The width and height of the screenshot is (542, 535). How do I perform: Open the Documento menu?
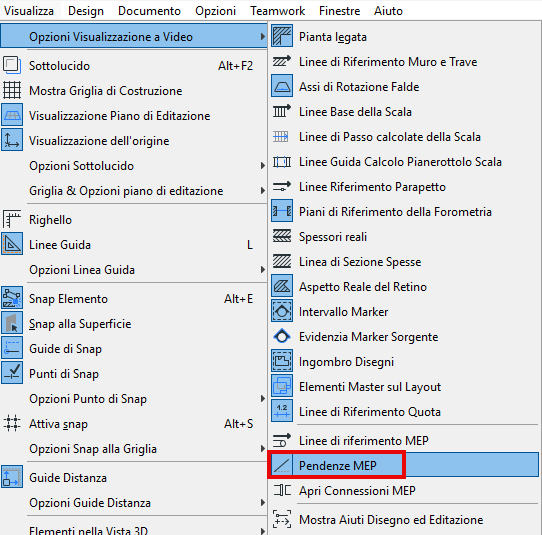149,11
